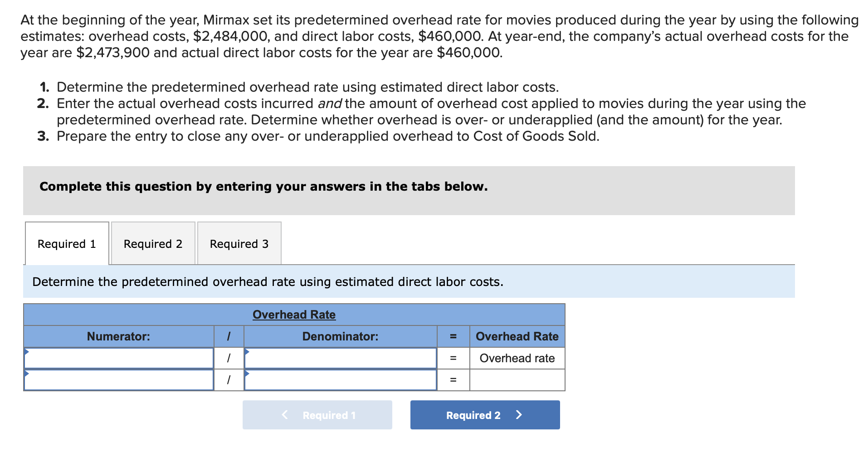Switch to the Required 2 tab
Screen dimensions: 868x463
click(x=153, y=244)
